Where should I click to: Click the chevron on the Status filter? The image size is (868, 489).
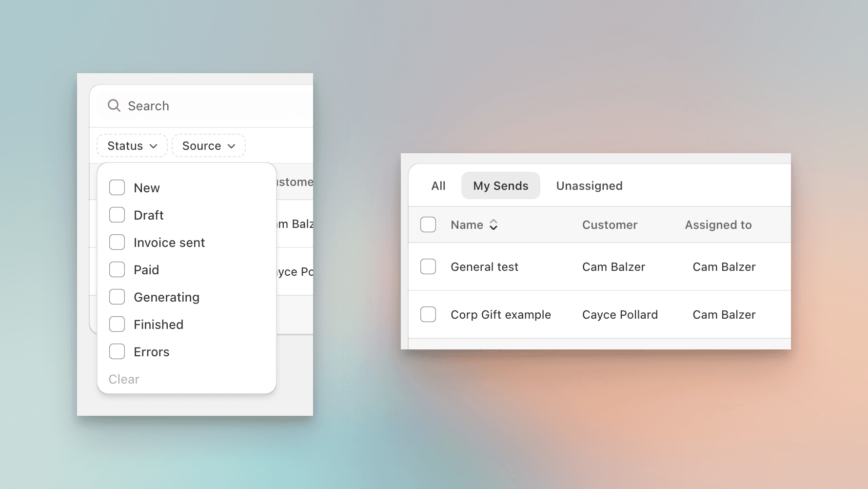pos(154,145)
